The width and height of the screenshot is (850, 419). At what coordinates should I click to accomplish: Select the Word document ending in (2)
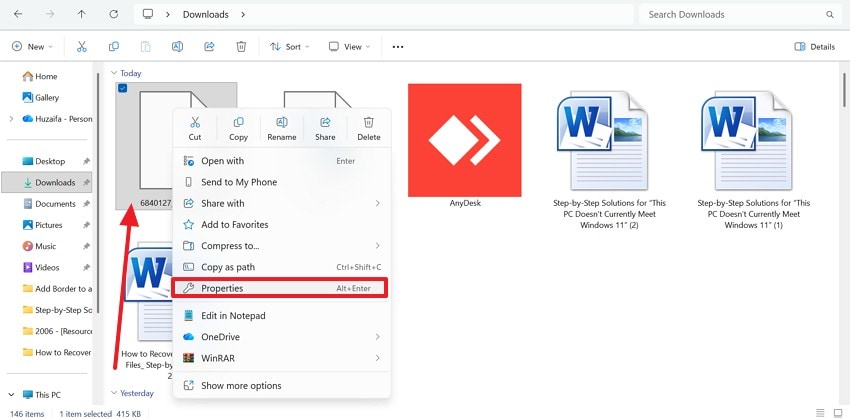coord(609,160)
